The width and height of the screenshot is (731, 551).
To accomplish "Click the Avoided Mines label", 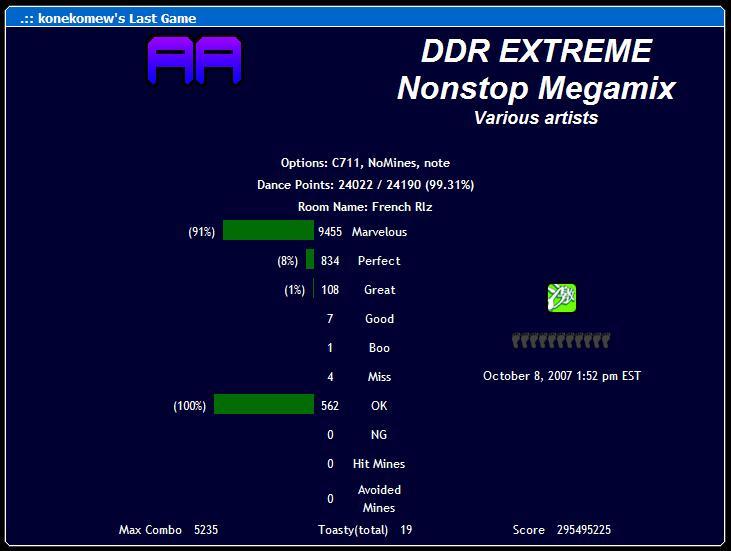I will 379,498.
